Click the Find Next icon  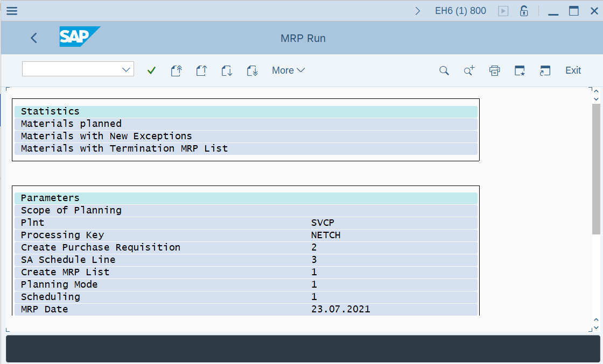point(469,70)
